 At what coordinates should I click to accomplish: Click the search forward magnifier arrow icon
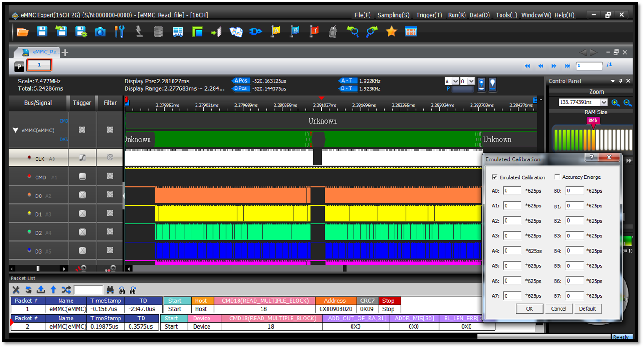coord(372,32)
